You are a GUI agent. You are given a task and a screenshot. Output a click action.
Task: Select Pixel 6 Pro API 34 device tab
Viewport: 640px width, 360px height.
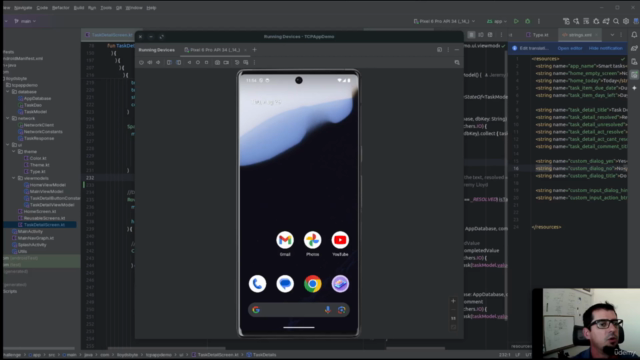(x=215, y=50)
